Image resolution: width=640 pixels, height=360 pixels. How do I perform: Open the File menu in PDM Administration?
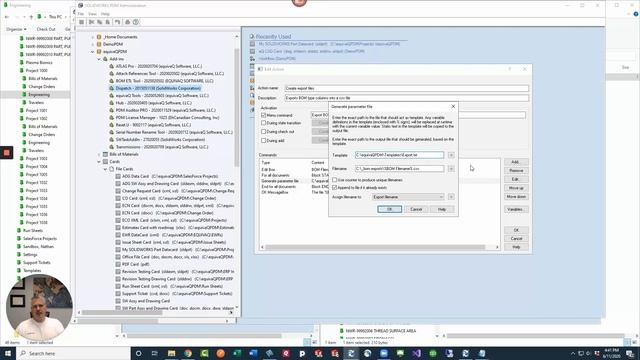[81, 14]
